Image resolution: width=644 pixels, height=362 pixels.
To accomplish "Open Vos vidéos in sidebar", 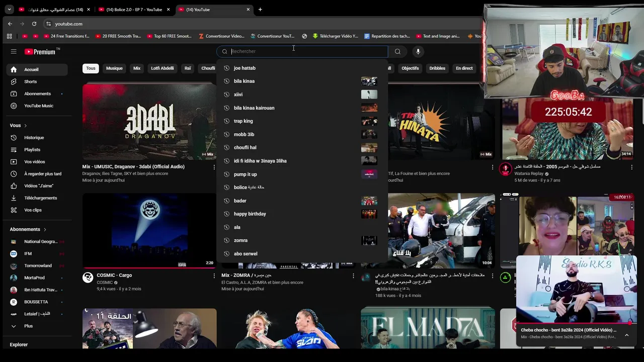I will (x=37, y=161).
